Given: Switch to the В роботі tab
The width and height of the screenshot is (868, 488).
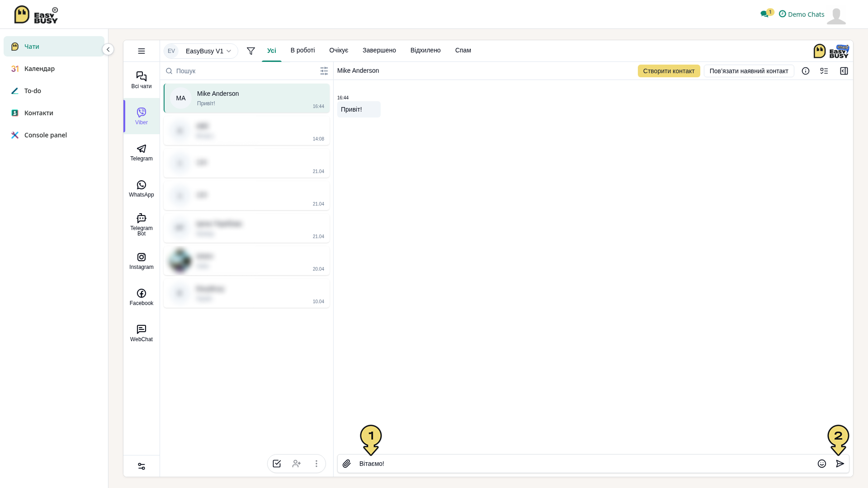Looking at the screenshot, I should (303, 50).
